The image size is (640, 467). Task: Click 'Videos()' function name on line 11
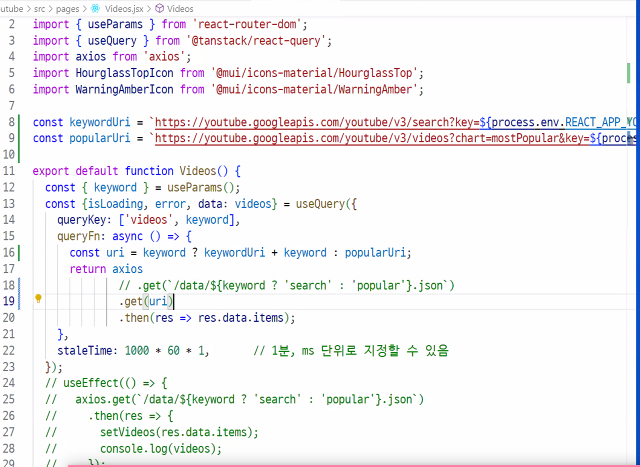coord(204,171)
